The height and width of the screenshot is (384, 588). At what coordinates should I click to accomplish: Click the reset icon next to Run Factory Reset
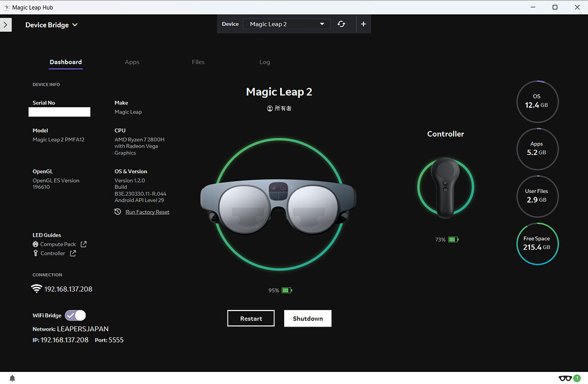118,211
